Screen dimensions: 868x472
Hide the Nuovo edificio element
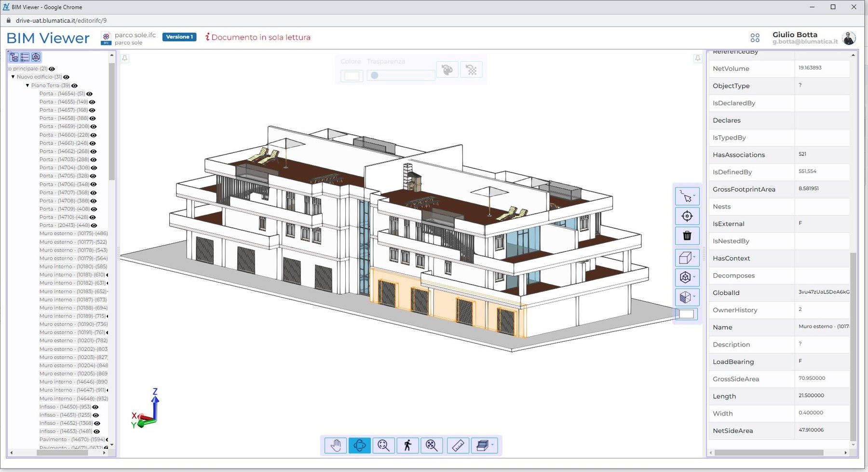[66, 77]
